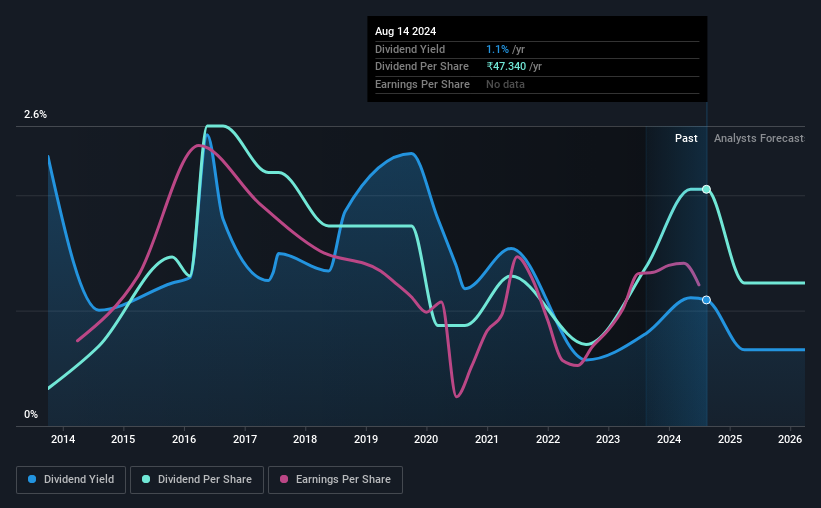Click the 2025 x-axis year label
The width and height of the screenshot is (821, 508).
[x=730, y=439]
